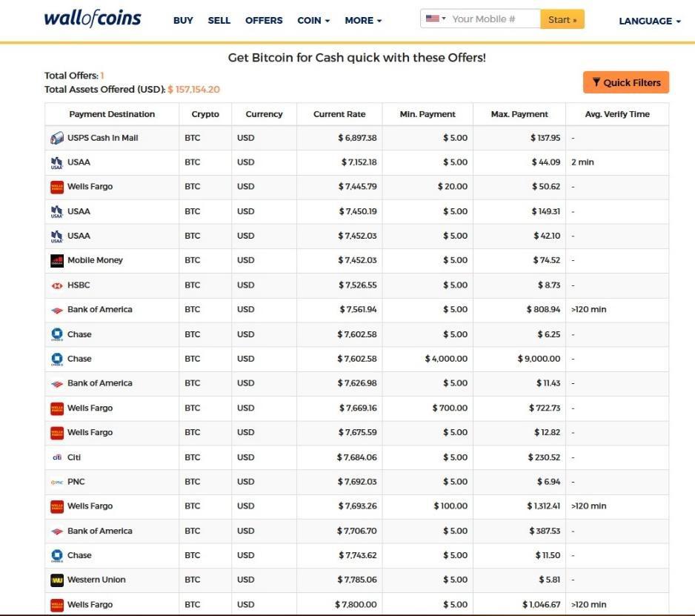
Task: Click the Avg. Verify Time column header
Action: point(617,114)
